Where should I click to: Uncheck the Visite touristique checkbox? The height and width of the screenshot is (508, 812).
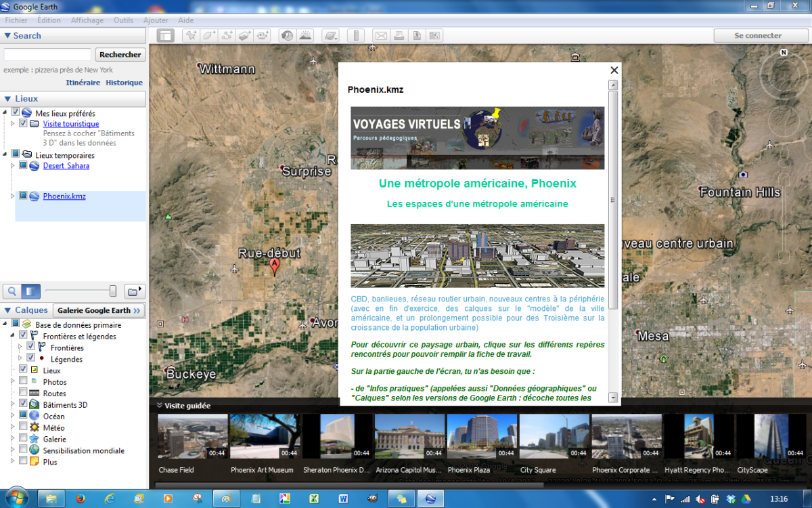pyautogui.click(x=23, y=123)
